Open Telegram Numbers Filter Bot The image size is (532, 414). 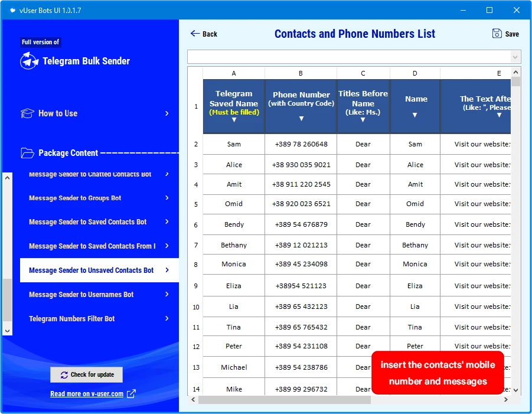pos(99,318)
